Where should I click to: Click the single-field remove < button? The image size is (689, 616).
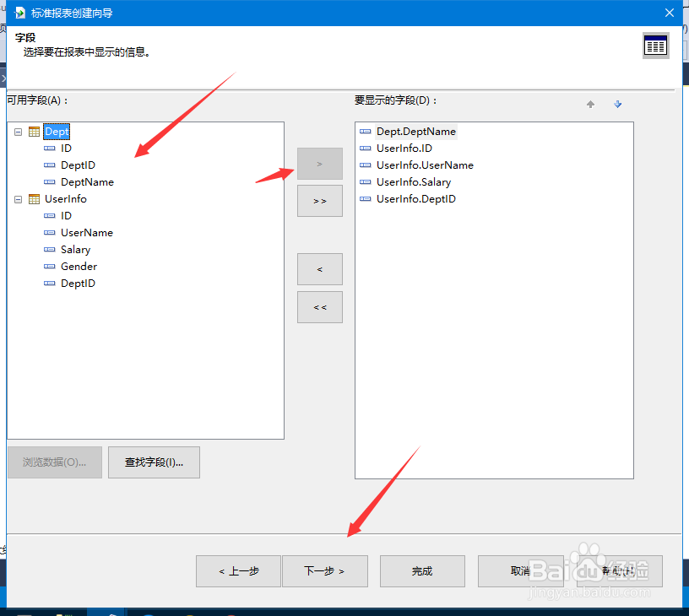319,268
